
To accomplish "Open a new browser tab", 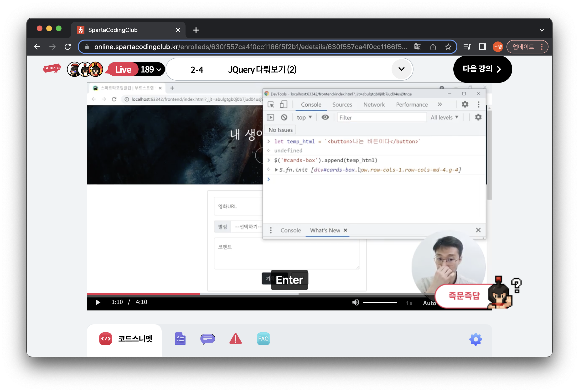I will click(x=196, y=30).
